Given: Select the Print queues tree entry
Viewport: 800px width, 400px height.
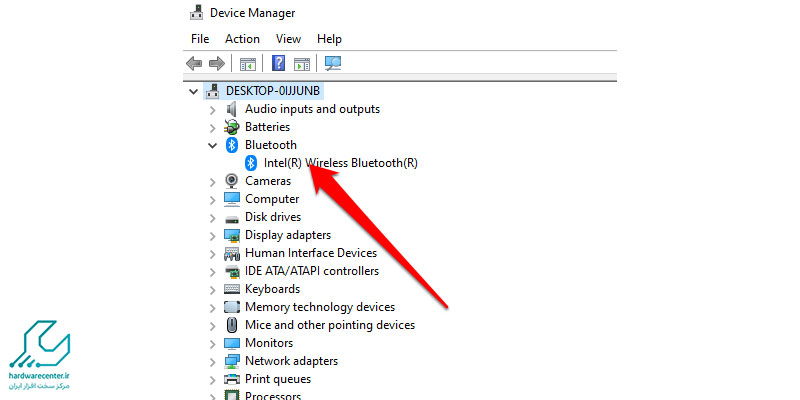Looking at the screenshot, I should point(278,379).
